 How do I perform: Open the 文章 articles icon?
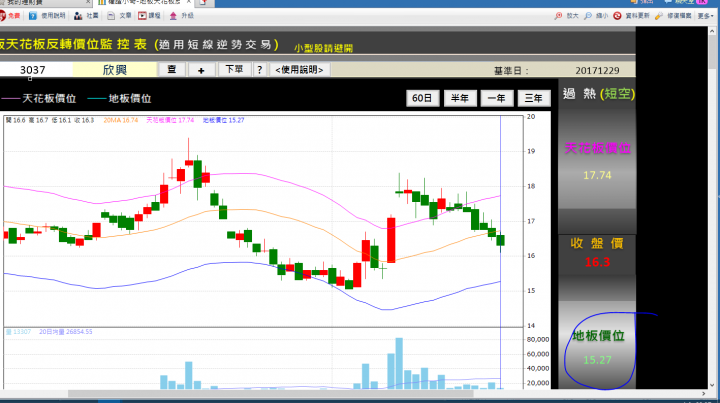click(111, 16)
